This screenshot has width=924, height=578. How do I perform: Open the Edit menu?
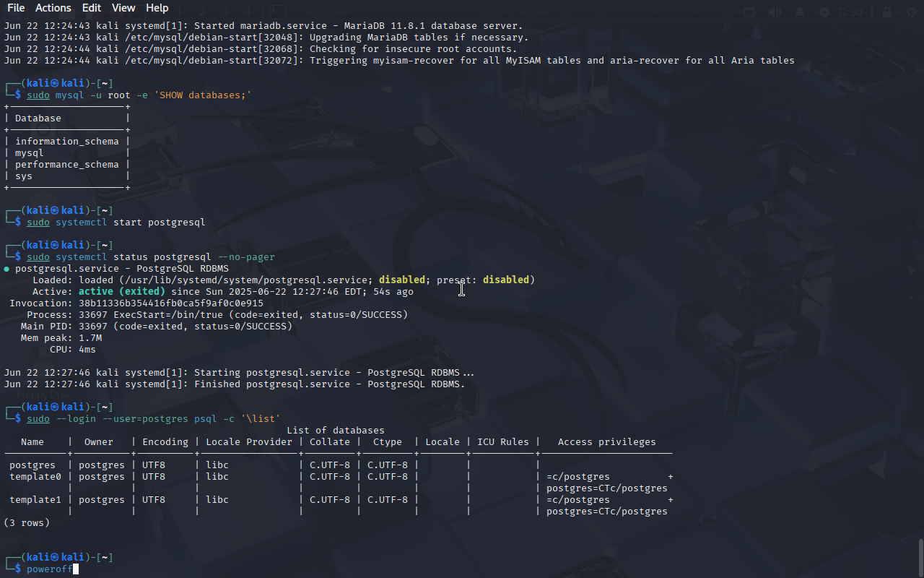click(92, 8)
